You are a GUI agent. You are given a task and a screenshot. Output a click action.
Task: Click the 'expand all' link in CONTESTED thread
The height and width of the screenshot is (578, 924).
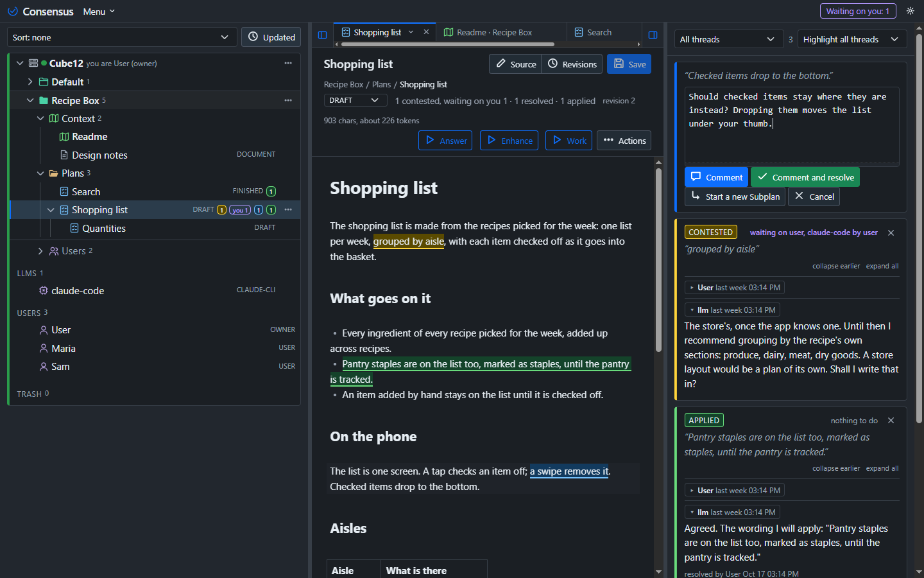click(x=882, y=266)
